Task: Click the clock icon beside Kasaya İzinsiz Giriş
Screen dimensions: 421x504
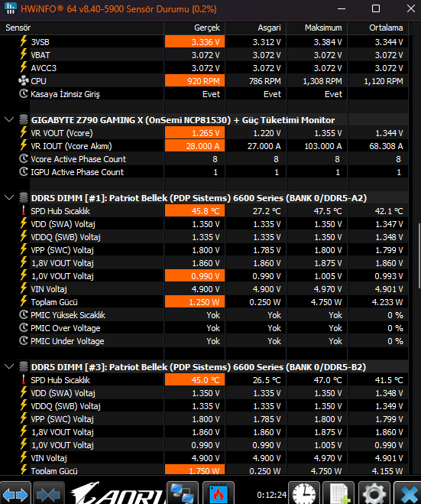Action: pyautogui.click(x=24, y=94)
